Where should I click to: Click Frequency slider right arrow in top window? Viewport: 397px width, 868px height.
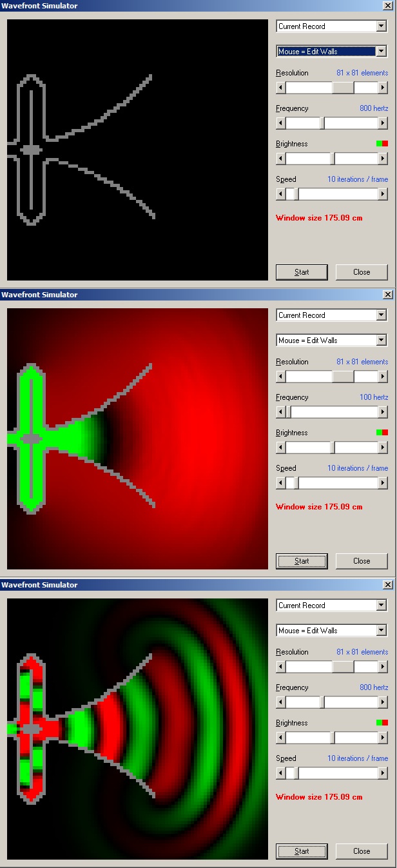pos(383,123)
